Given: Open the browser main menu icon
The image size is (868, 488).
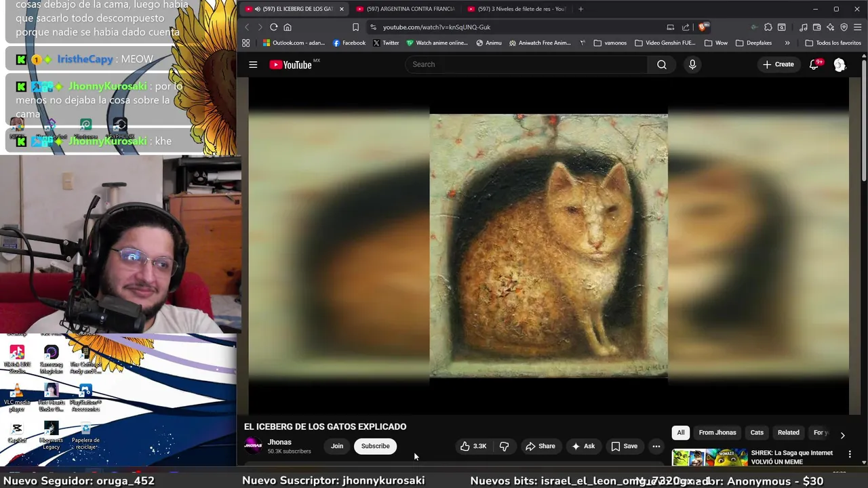Looking at the screenshot, I should tap(858, 27).
